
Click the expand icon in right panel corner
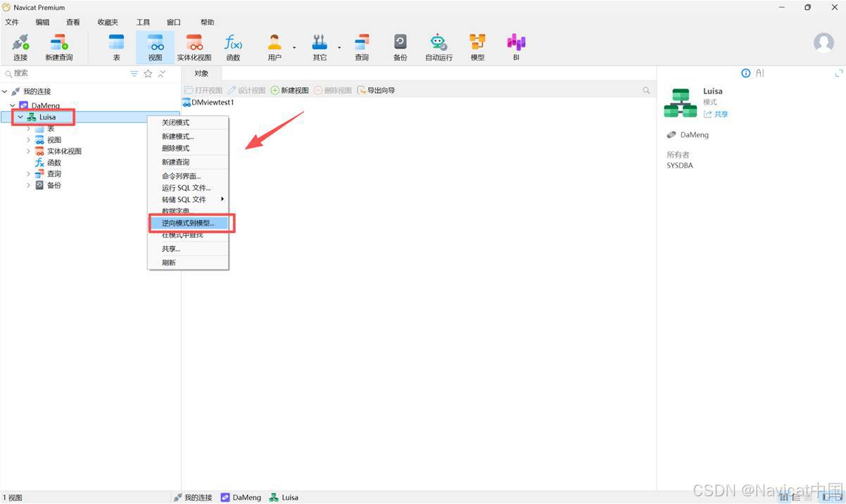[x=838, y=73]
